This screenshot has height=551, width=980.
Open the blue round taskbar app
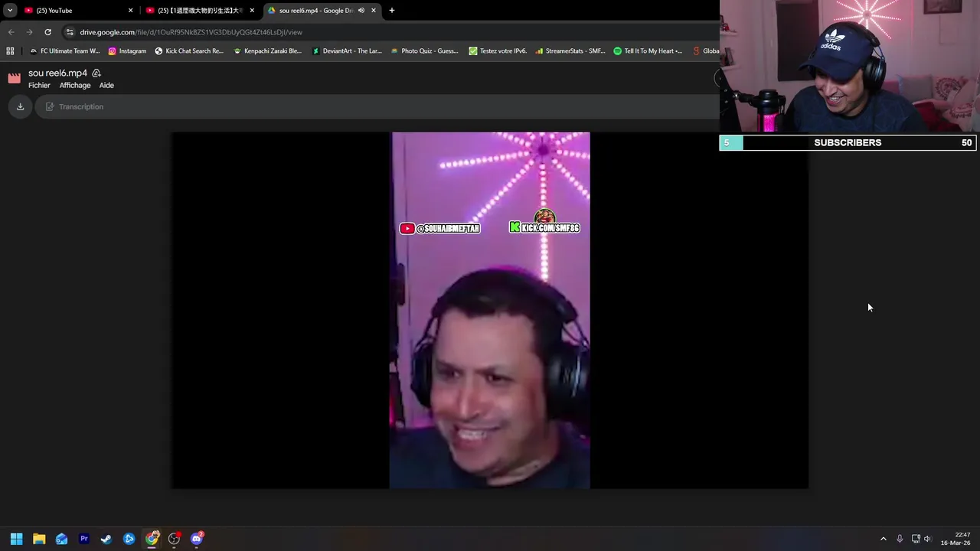[x=129, y=539]
